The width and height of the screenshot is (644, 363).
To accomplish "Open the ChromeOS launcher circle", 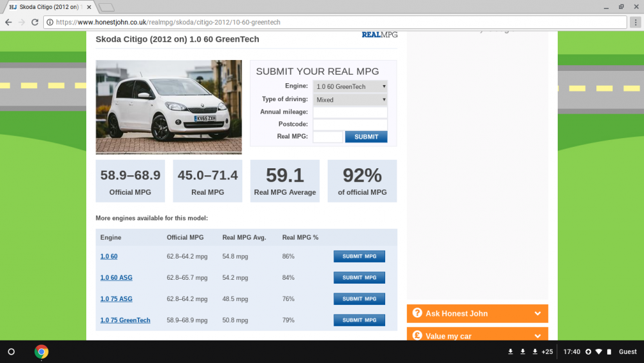I will 12,352.
